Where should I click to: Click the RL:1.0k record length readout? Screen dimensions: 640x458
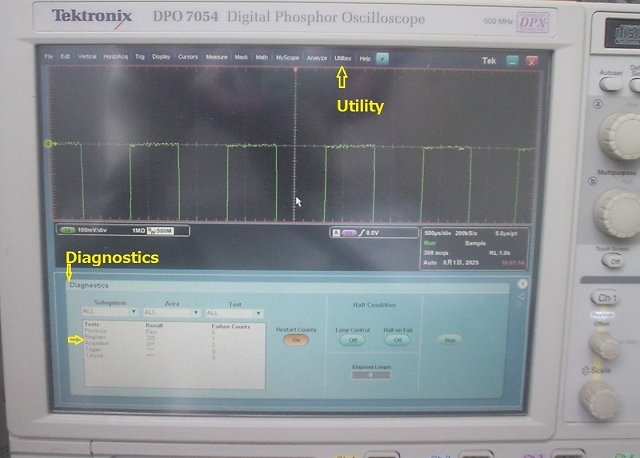coord(500,253)
